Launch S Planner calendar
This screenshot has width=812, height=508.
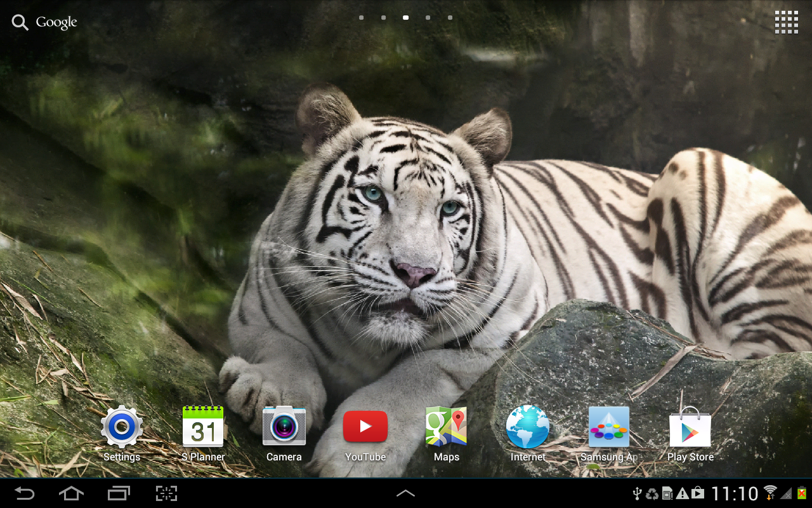pos(202,426)
